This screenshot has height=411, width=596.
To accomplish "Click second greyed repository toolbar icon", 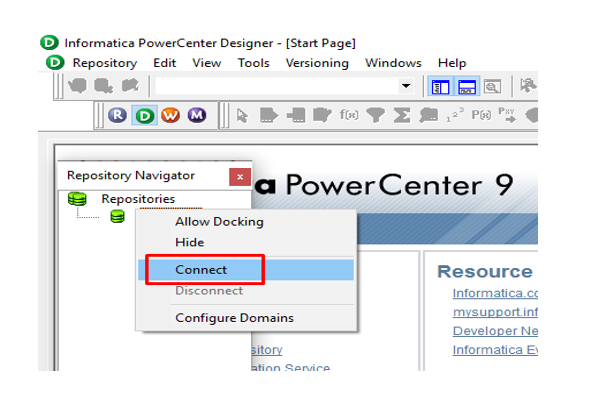I will [103, 86].
